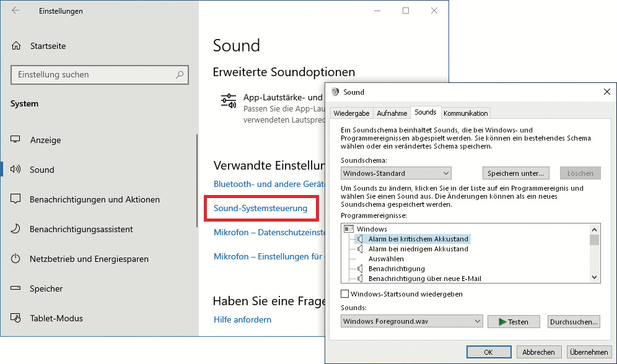Open Anzeige via its monitor icon
617x364 pixels.
16,140
